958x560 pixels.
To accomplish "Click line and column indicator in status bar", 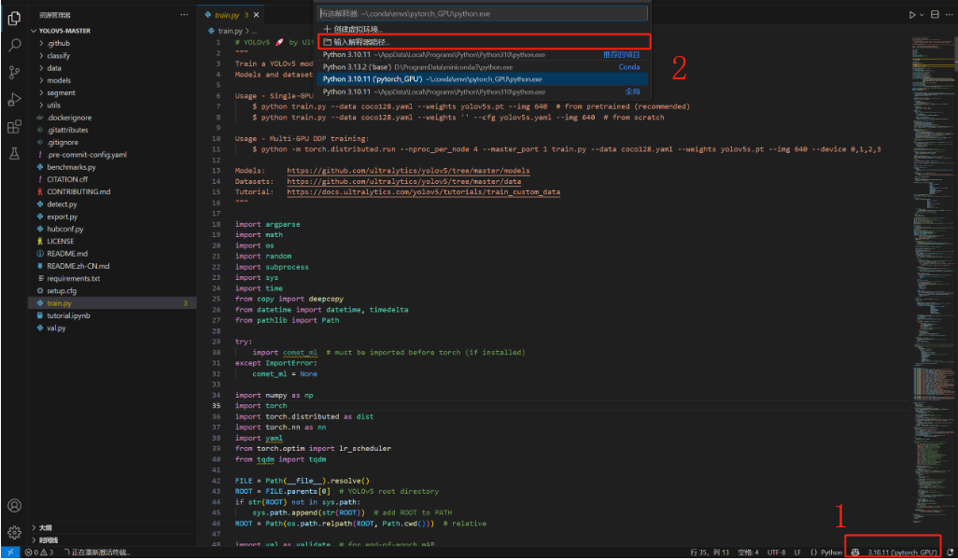I will (x=710, y=552).
